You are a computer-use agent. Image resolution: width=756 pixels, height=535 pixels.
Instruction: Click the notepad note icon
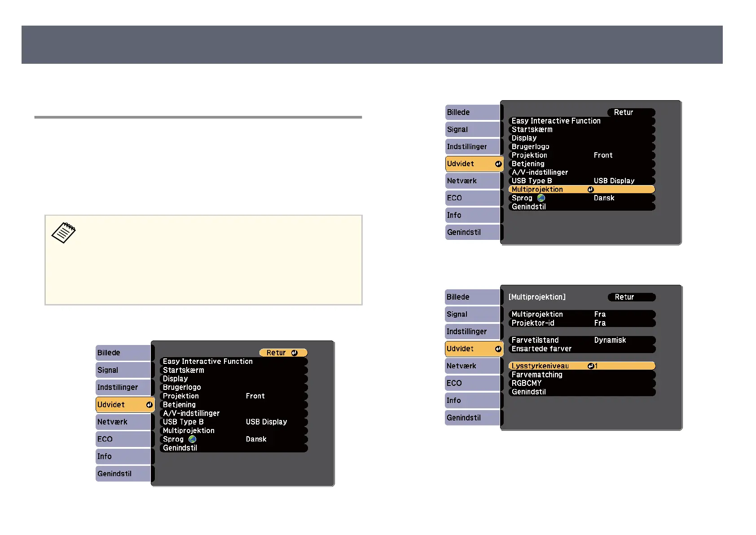(63, 233)
